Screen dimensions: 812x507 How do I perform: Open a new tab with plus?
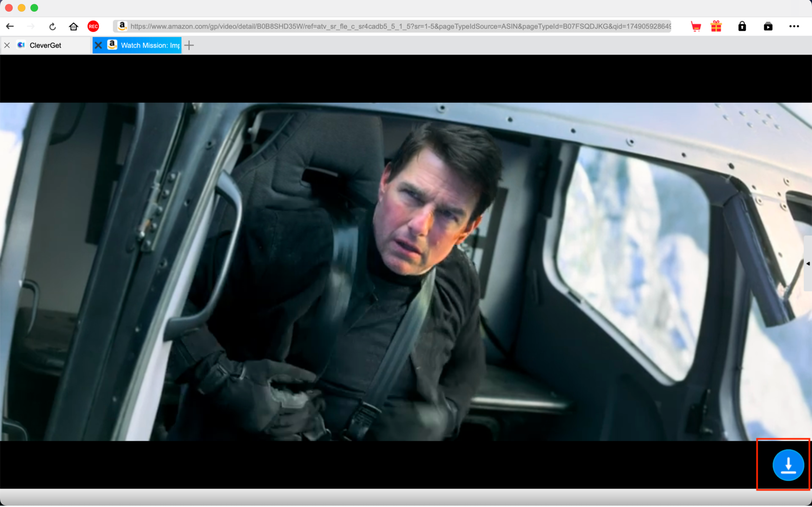189,45
